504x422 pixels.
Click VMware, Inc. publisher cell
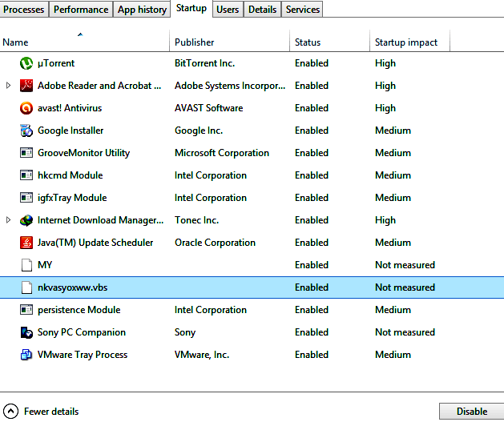[202, 355]
